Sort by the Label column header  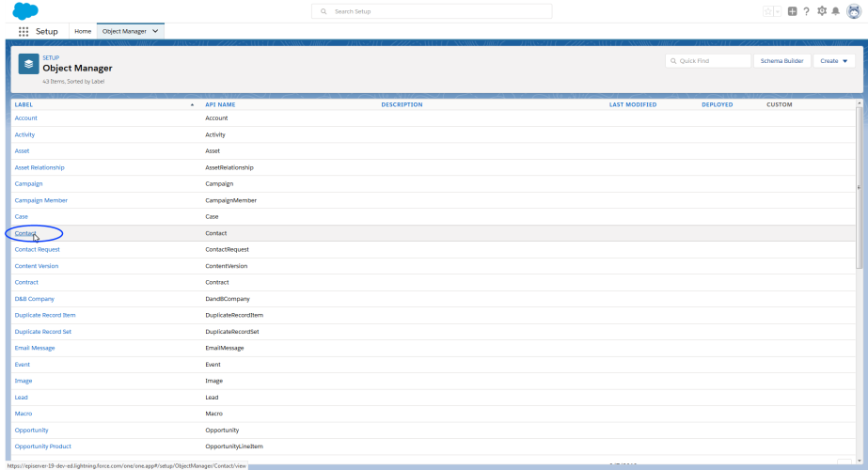pos(24,104)
